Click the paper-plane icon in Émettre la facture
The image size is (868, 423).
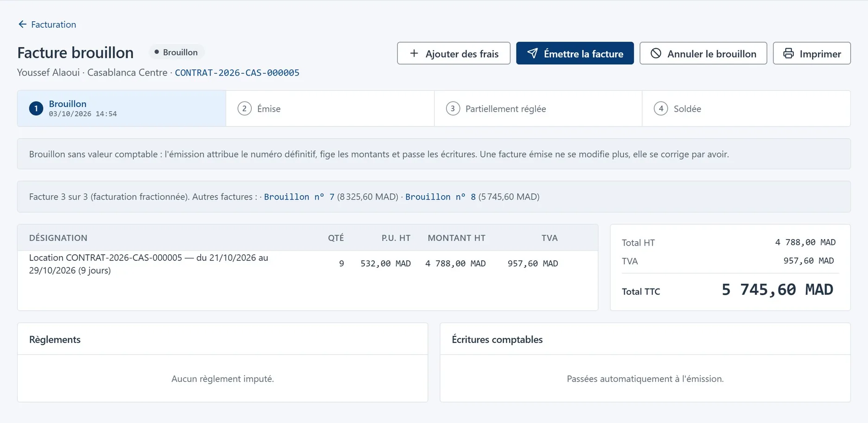532,53
